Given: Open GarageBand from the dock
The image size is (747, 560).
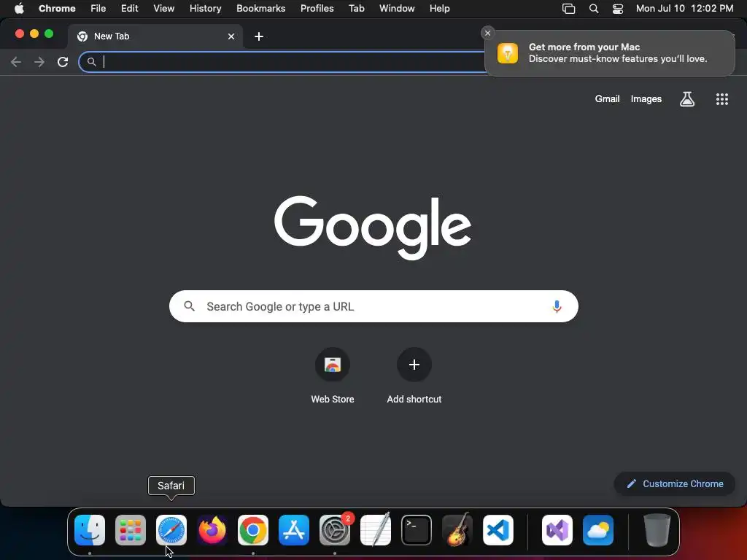Looking at the screenshot, I should tap(457, 530).
